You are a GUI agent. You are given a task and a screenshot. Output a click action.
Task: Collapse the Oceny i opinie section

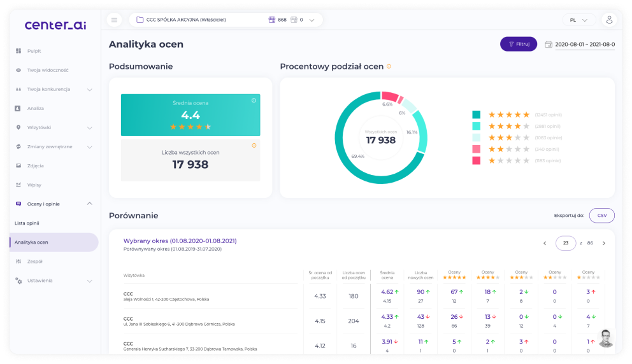89,204
